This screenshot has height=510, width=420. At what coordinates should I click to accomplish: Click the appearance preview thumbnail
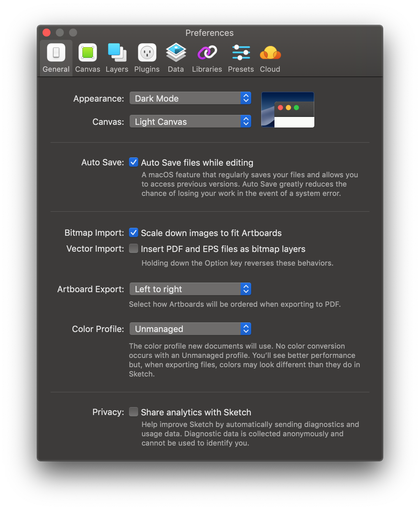[288, 110]
